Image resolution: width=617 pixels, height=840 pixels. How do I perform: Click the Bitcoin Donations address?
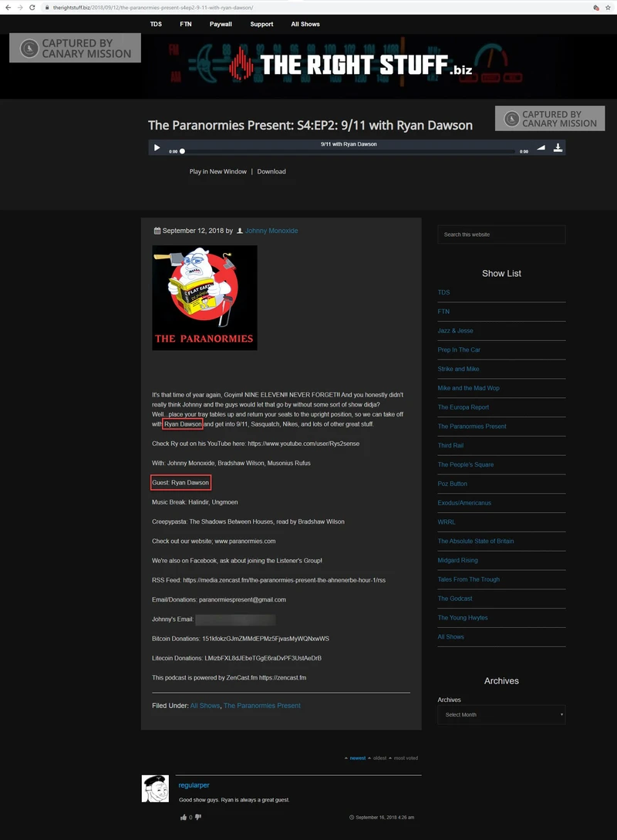tap(265, 639)
